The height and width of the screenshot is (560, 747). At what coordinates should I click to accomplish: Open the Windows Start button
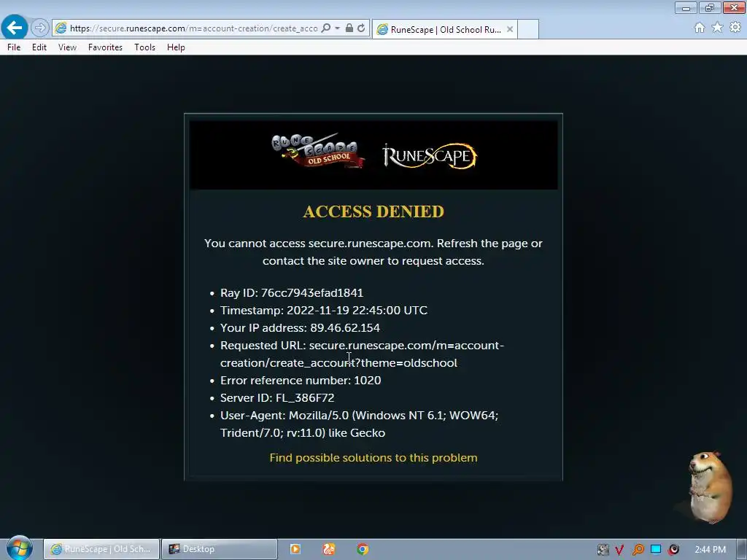(x=19, y=548)
